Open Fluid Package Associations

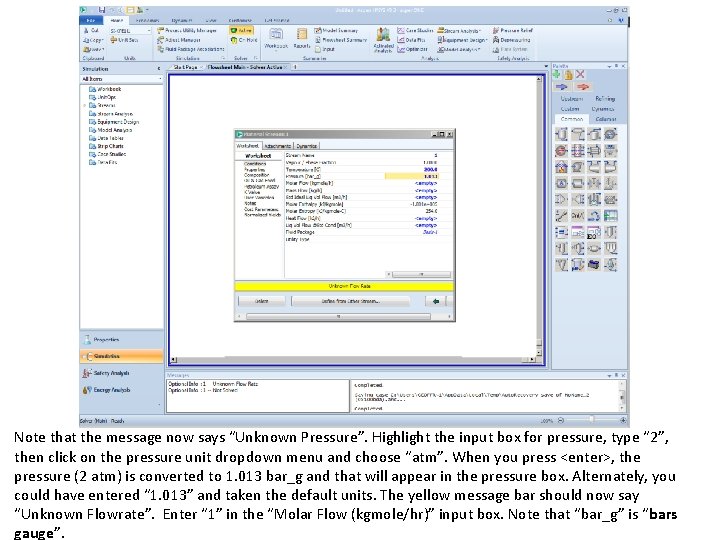[x=191, y=49]
